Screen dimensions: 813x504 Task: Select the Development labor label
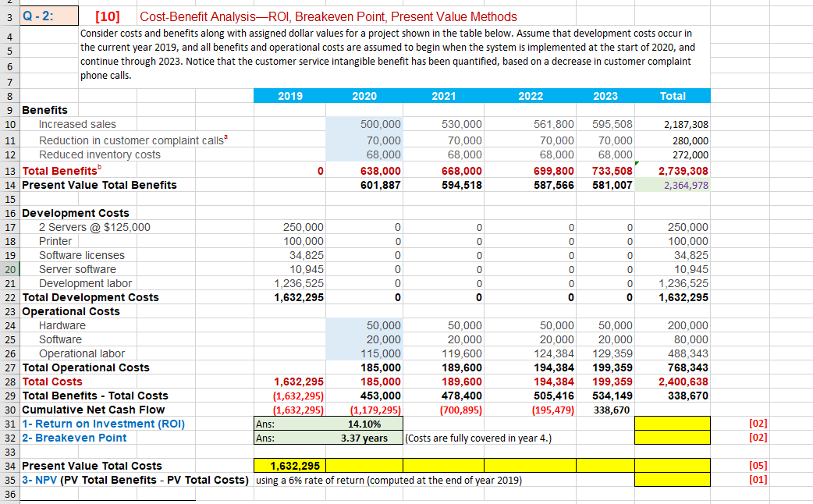pyautogui.click(x=85, y=283)
